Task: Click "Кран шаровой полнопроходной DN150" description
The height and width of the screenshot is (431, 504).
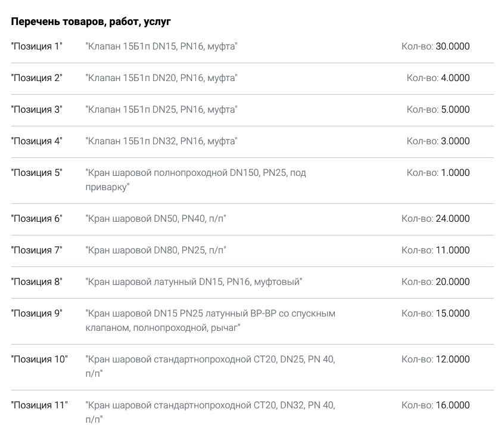Action: [195, 180]
